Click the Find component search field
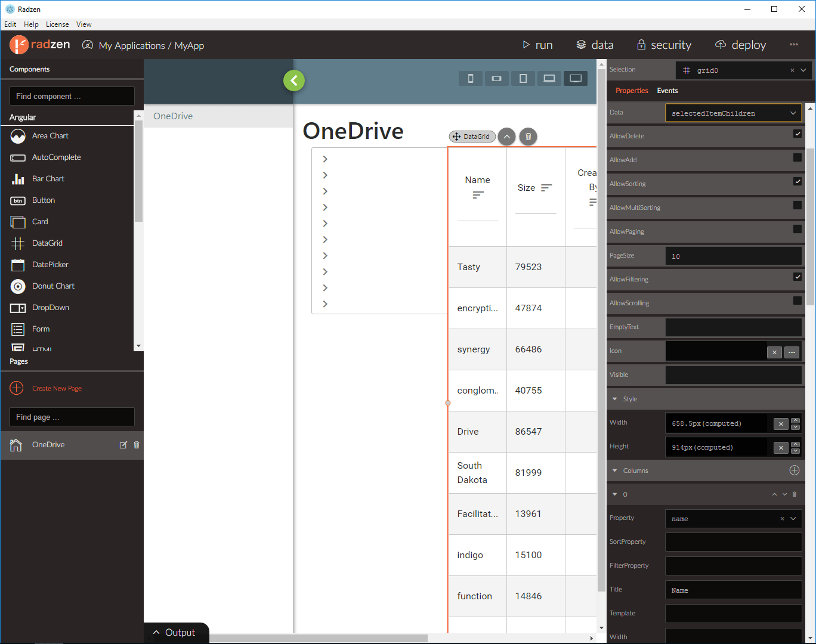This screenshot has width=816, height=644. pos(72,96)
